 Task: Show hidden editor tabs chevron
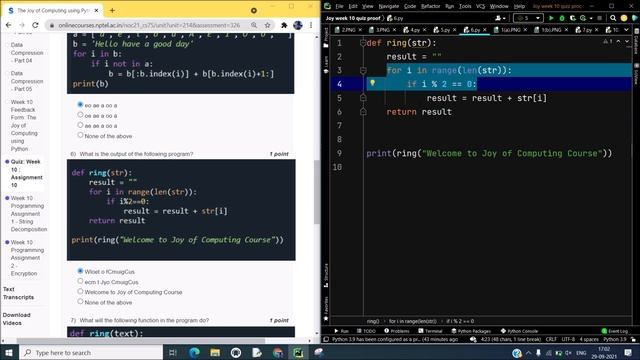click(627, 30)
